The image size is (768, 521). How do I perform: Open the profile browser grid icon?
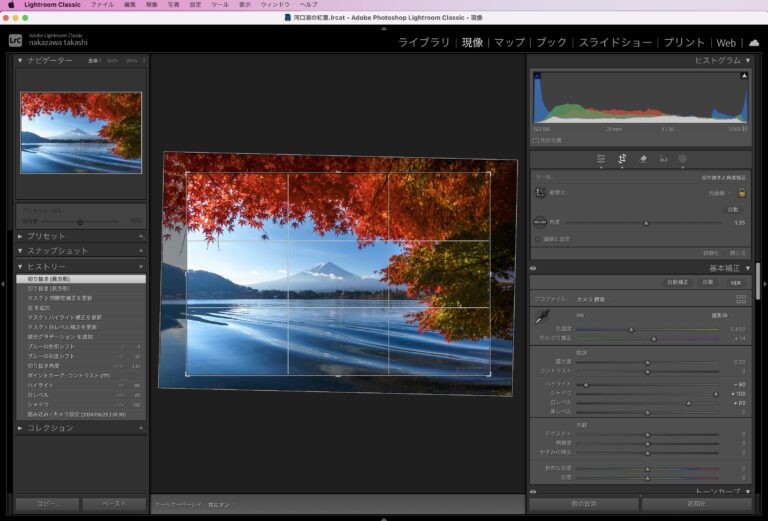(x=741, y=299)
